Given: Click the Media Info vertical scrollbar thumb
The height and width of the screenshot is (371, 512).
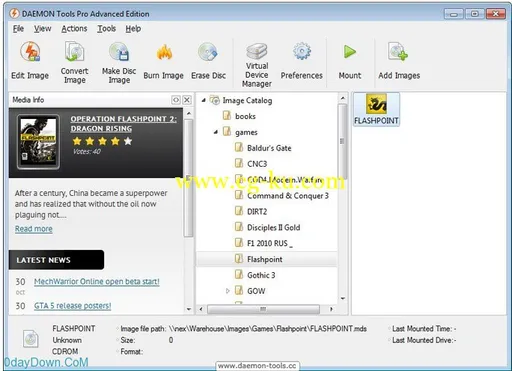Looking at the screenshot, I should click(189, 178).
